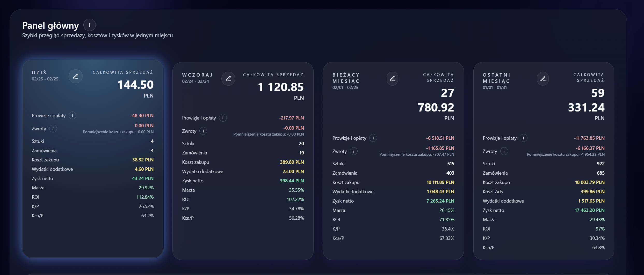Show Zwroty info in Dziś card
Image resolution: width=644 pixels, height=275 pixels.
coord(53,129)
